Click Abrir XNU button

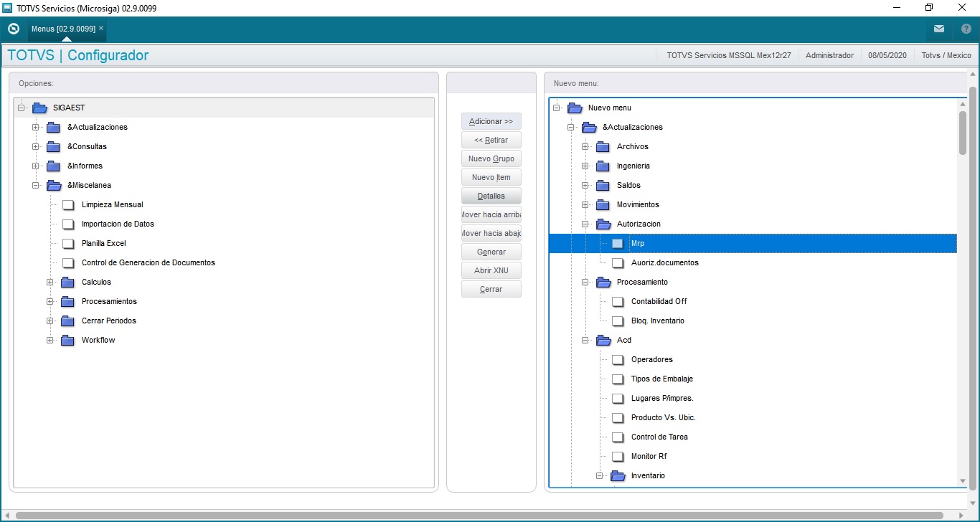pyautogui.click(x=491, y=270)
